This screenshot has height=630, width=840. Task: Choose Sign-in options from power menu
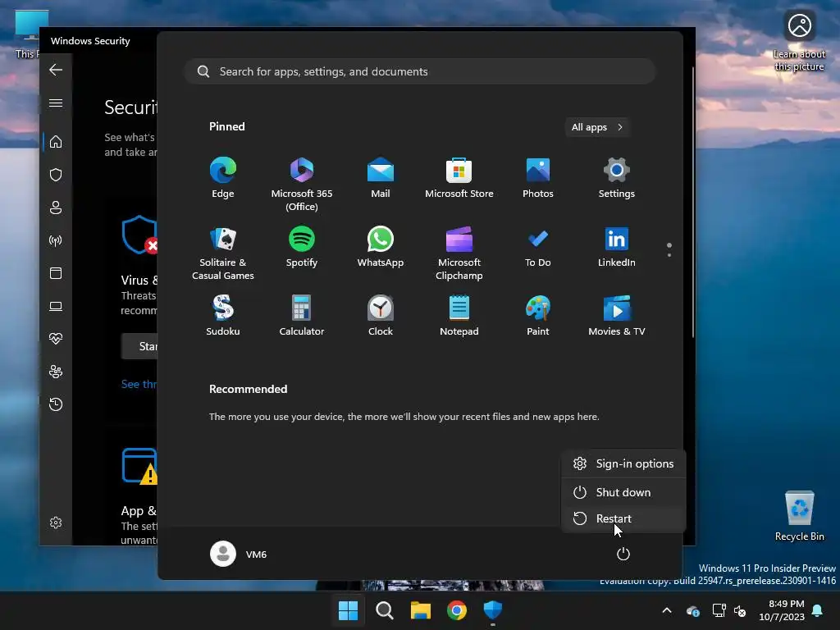point(623,463)
